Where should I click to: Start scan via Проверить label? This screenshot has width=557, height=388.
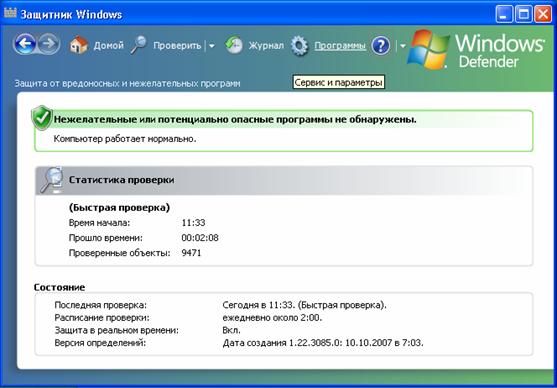coord(177,45)
